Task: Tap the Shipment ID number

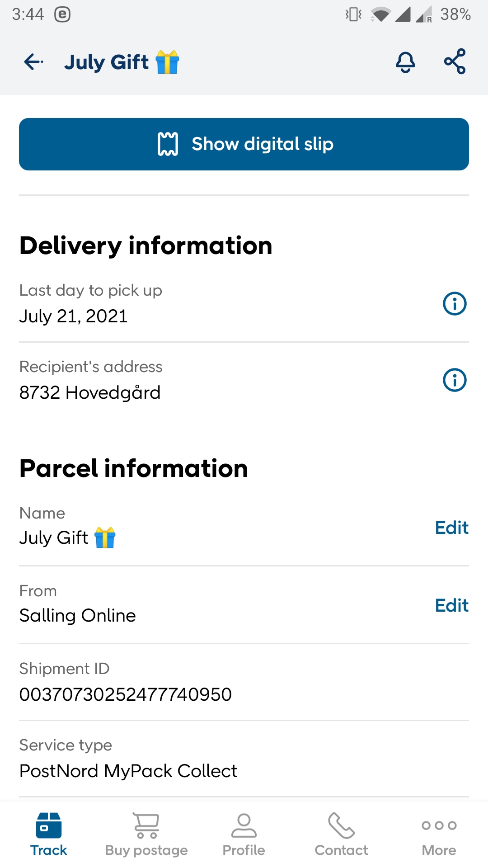Action: tap(126, 694)
